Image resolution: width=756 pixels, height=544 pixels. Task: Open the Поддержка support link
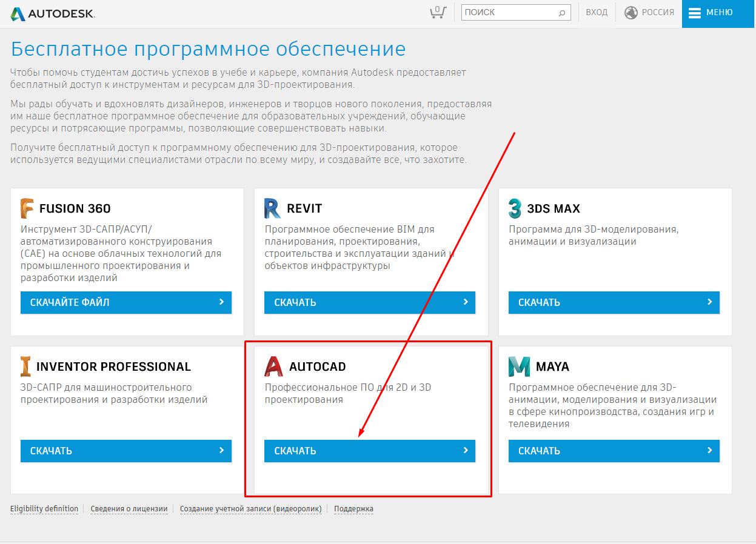(353, 509)
